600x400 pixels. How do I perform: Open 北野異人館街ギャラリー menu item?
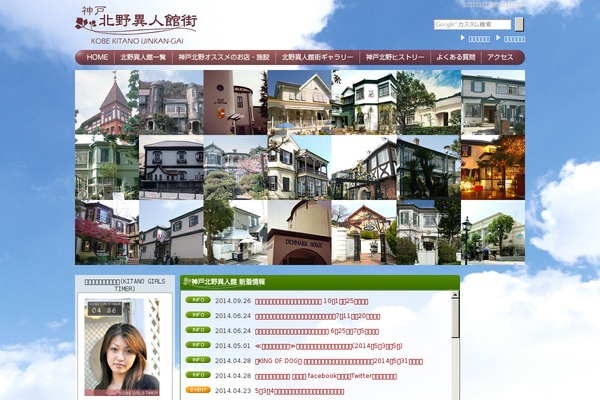317,57
